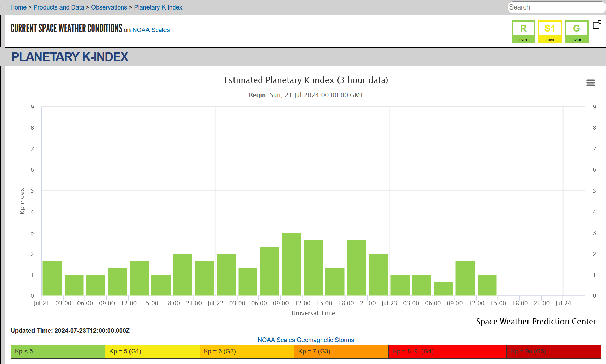Select the red Kp = 8, 9- (G4) swatch
The width and height of the screenshot is (606, 364).
click(x=448, y=351)
